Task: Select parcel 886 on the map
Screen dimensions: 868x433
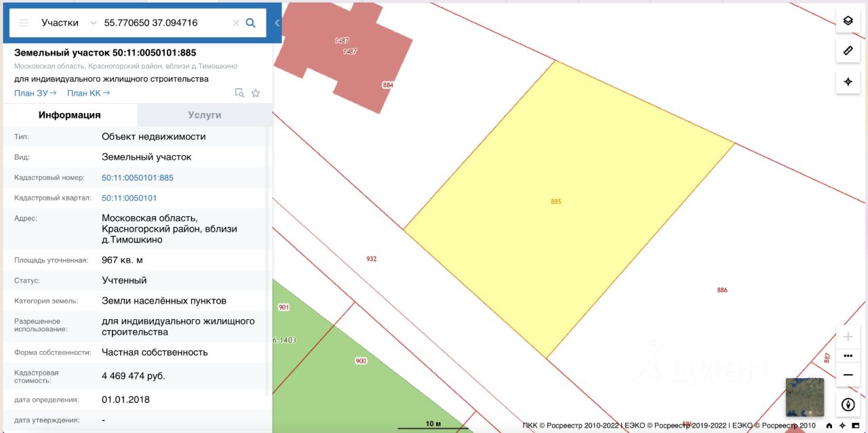Action: pyautogui.click(x=722, y=290)
